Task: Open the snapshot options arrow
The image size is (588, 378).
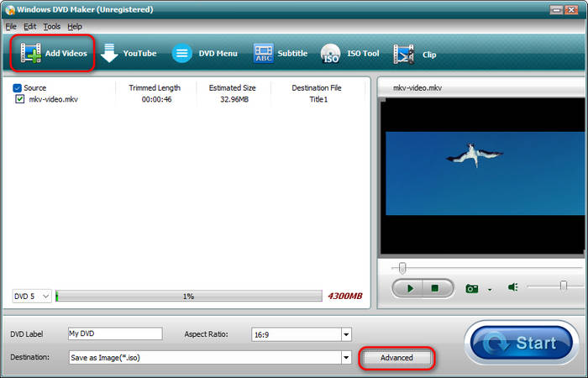Action: [x=490, y=290]
